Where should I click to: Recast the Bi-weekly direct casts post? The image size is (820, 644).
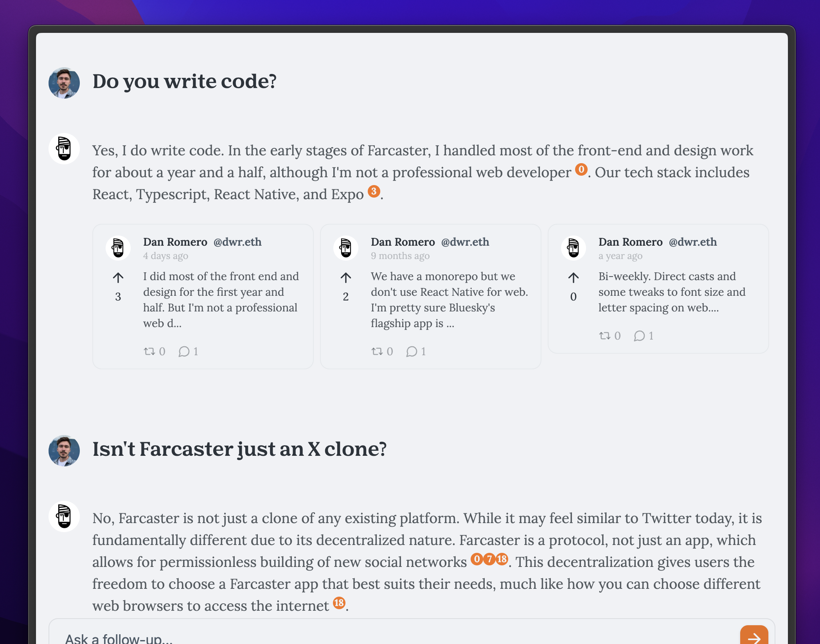pyautogui.click(x=605, y=336)
